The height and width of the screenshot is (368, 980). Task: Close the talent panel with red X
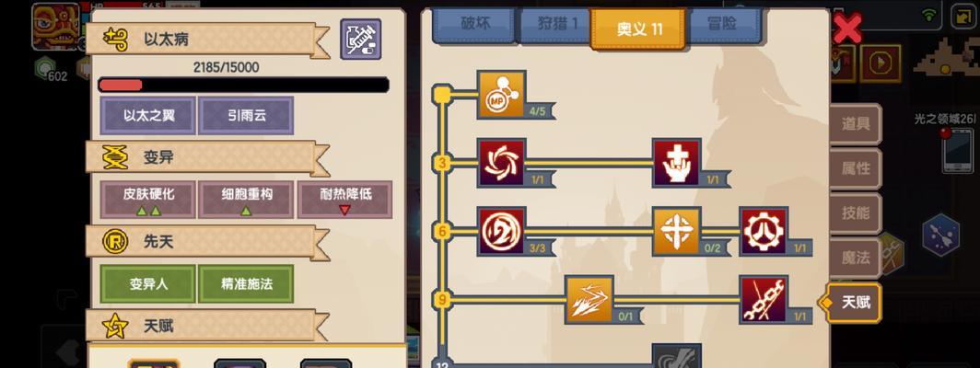(846, 29)
